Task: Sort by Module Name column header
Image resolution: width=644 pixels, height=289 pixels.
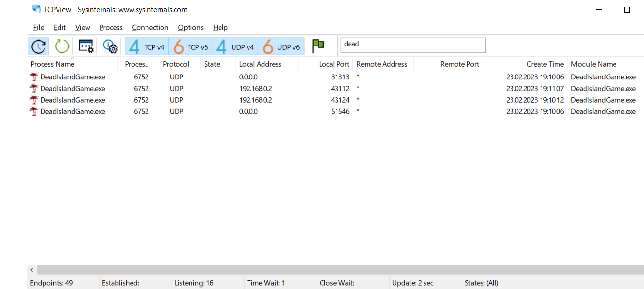Action: coord(605,64)
